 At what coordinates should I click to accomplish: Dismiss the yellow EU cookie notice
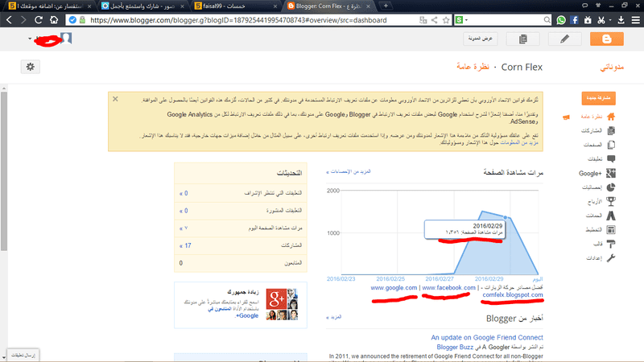(x=115, y=99)
